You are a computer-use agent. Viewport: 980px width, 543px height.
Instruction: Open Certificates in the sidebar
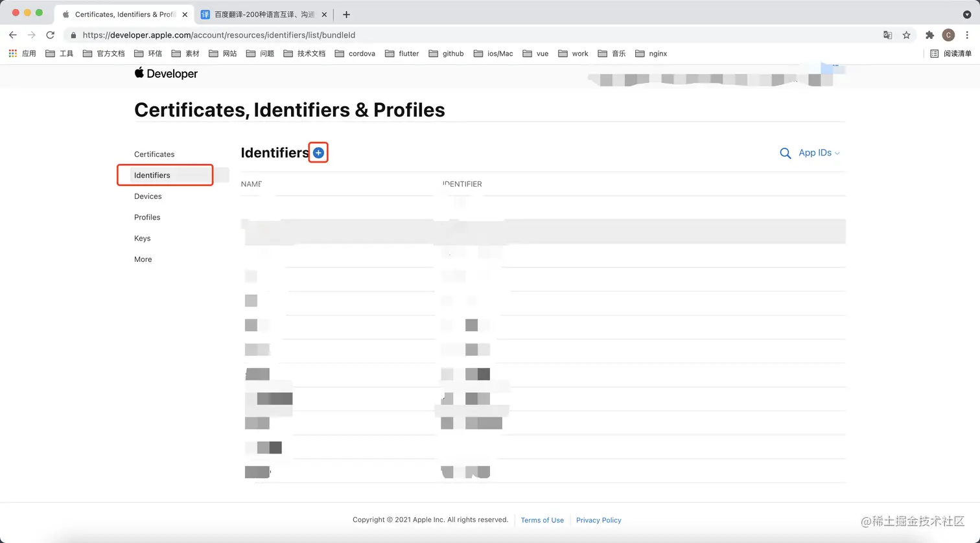154,154
